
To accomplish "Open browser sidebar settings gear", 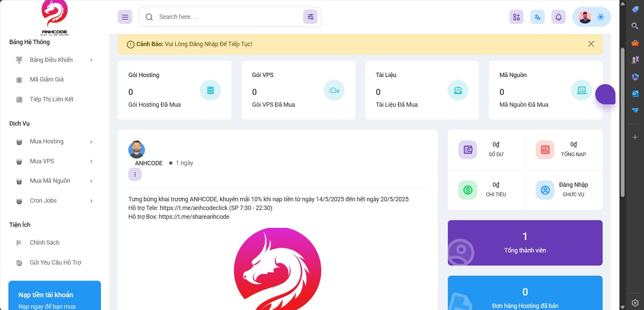I will (x=635, y=303).
